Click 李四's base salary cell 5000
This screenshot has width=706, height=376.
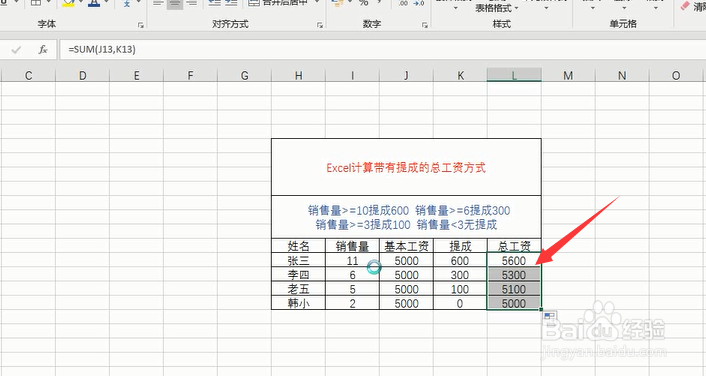coord(407,275)
